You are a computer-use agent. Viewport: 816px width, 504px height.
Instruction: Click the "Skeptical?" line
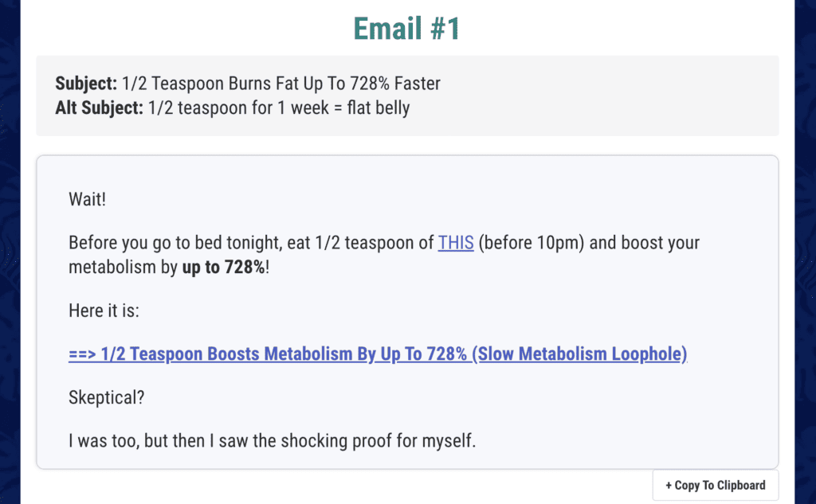pos(106,397)
